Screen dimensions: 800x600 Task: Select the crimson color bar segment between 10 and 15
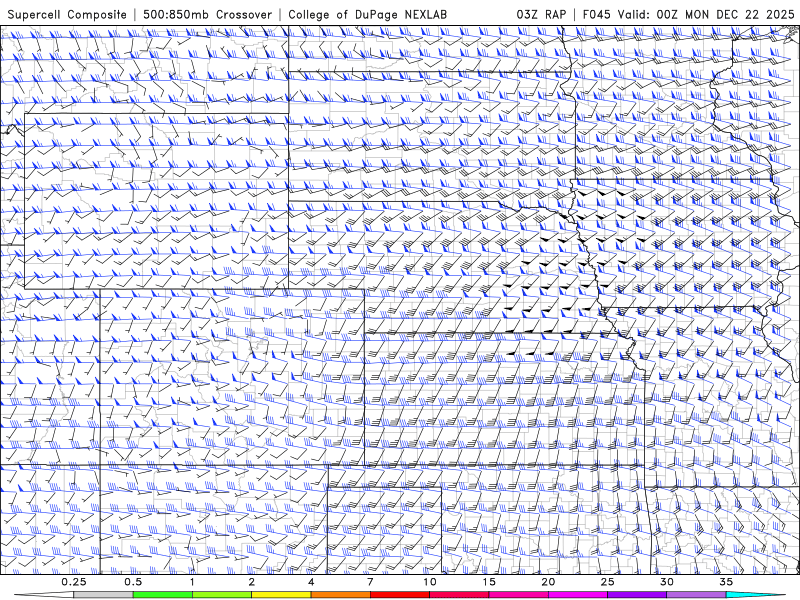click(x=459, y=595)
